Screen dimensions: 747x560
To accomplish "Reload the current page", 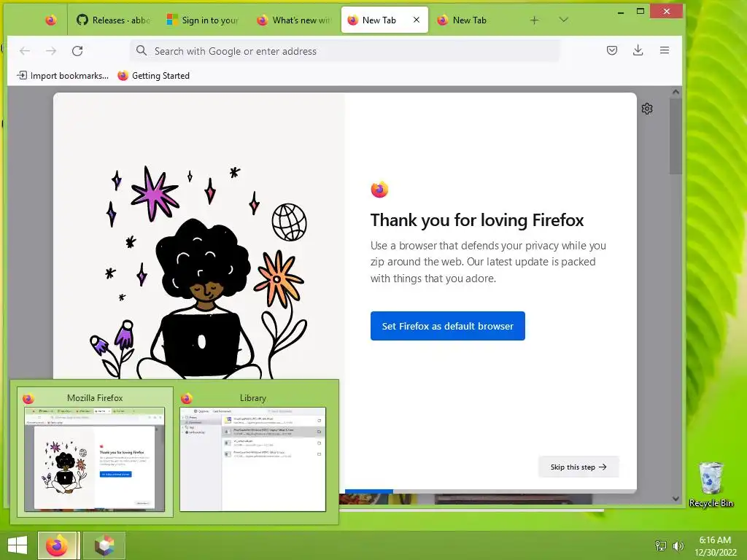I will (77, 51).
